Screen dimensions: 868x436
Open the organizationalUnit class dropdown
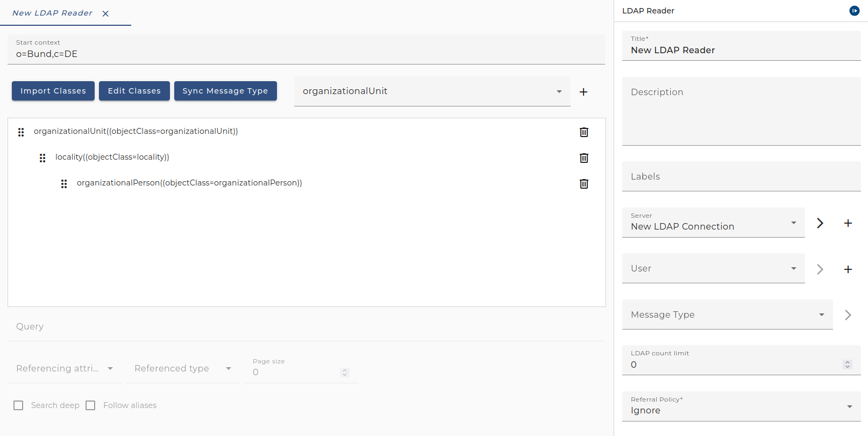point(432,91)
